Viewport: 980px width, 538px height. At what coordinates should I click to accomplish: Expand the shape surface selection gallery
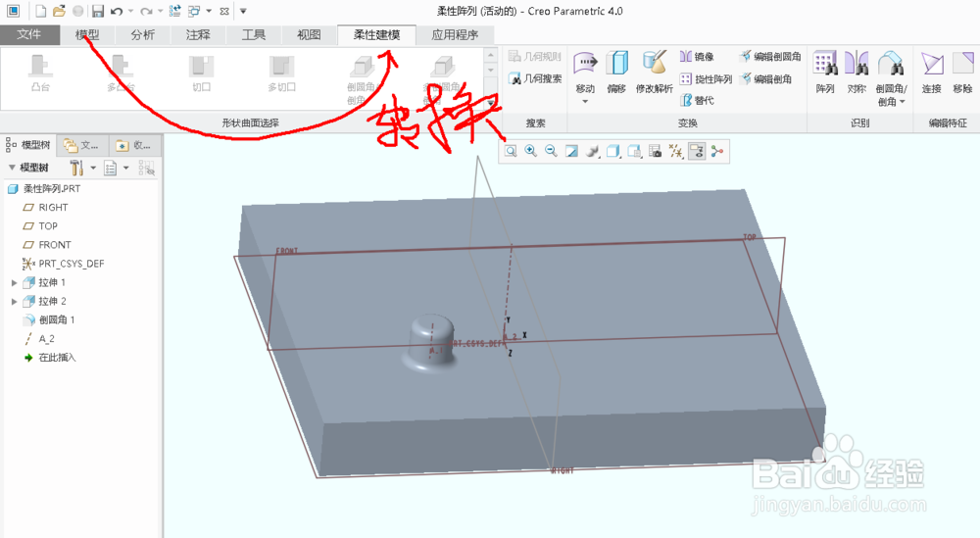click(x=491, y=102)
